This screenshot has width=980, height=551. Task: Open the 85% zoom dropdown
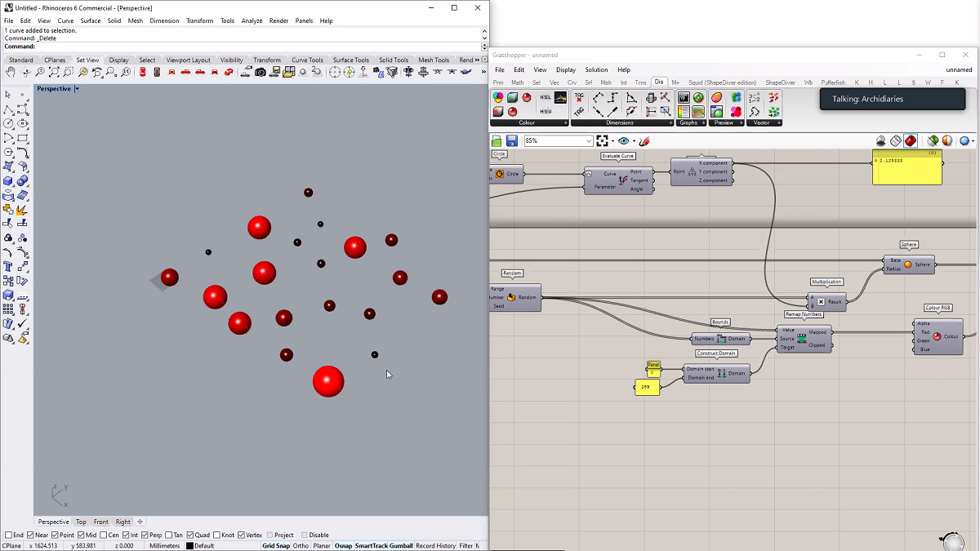[589, 140]
